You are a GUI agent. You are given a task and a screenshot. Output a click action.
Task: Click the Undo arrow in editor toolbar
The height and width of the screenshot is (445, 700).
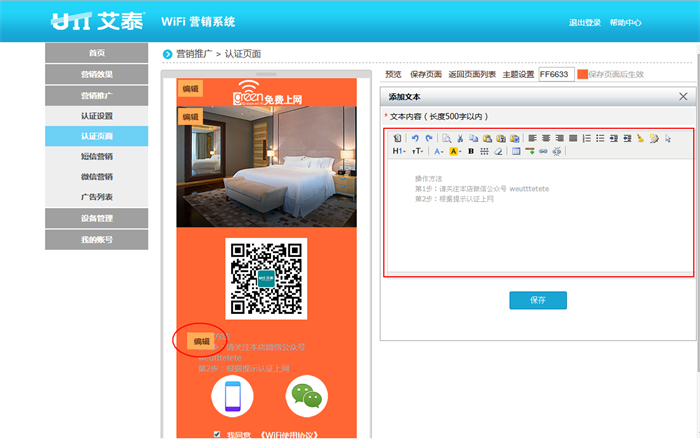[x=415, y=138]
